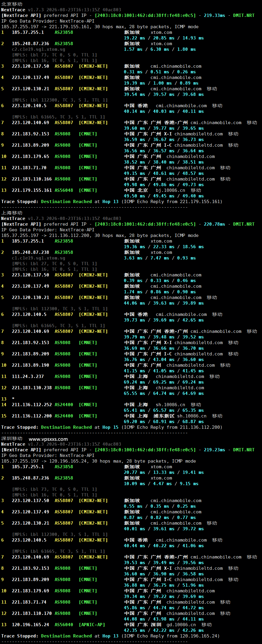Screen dimensions: 262x644
Task: Click hop IP "221.183.71.70"
Action: pyautogui.click(x=29, y=168)
